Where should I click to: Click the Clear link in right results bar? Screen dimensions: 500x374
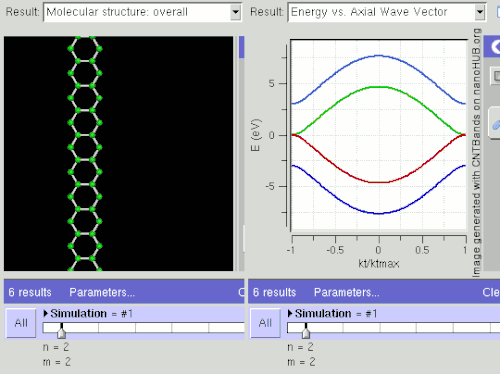[491, 292]
